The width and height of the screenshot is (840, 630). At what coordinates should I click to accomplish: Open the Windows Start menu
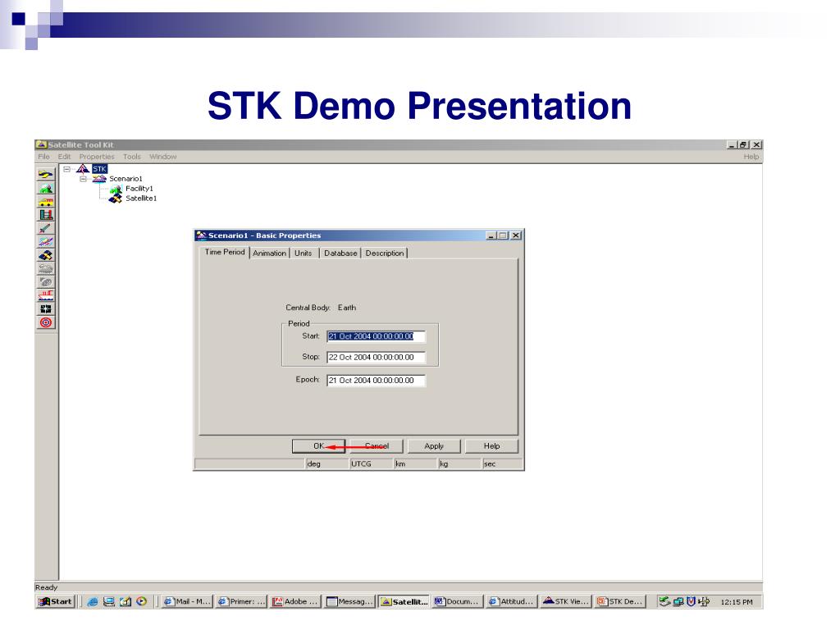55,601
